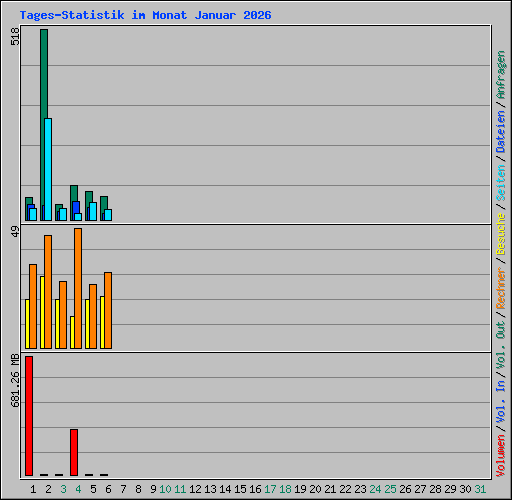512x500 pixels.
Task: Click the Besuche legend label
Action: click(x=501, y=234)
